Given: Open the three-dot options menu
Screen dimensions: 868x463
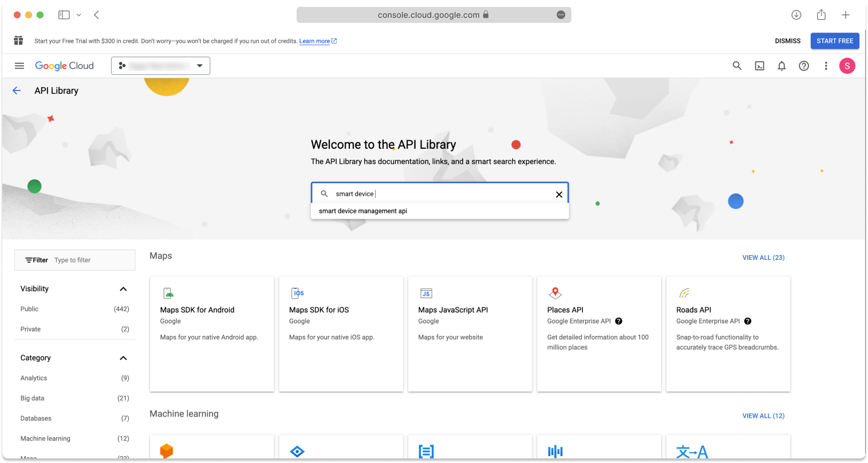Looking at the screenshot, I should pos(826,65).
